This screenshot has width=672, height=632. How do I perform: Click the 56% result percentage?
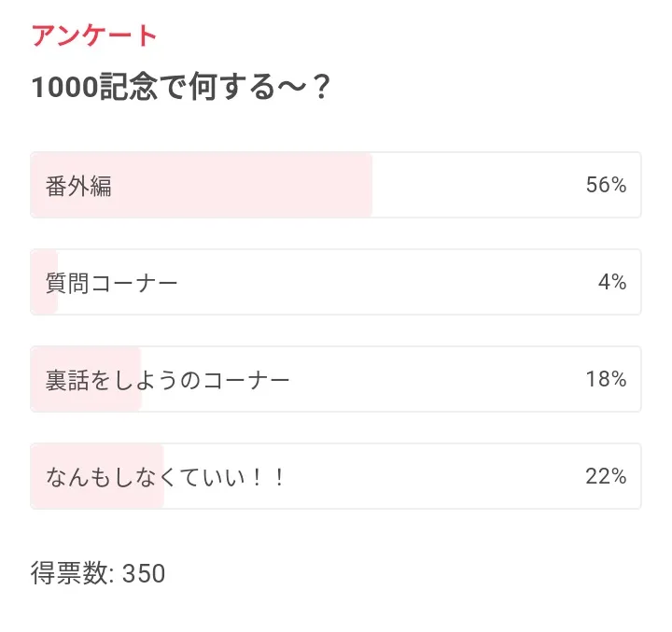(606, 186)
